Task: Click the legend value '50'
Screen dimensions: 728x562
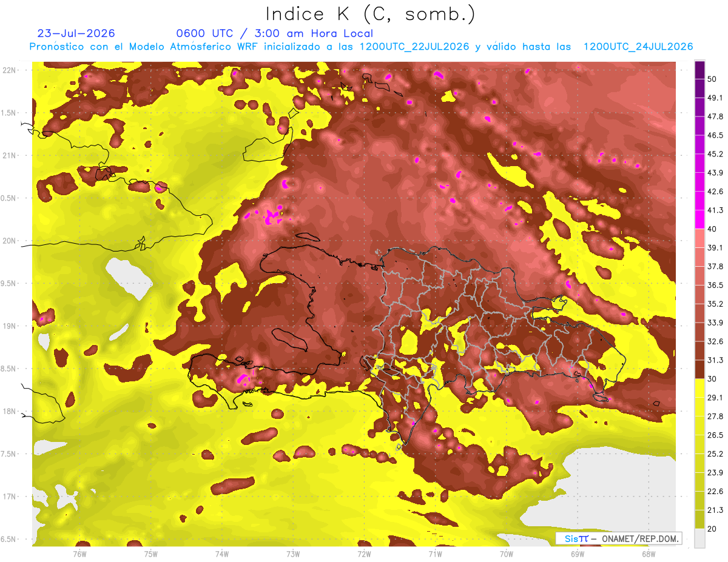Action: 712,79
